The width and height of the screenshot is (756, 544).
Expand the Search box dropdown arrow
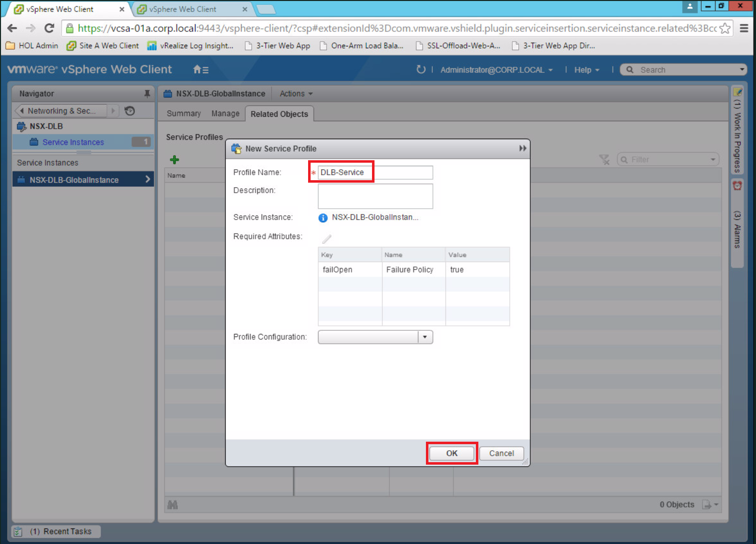742,70
